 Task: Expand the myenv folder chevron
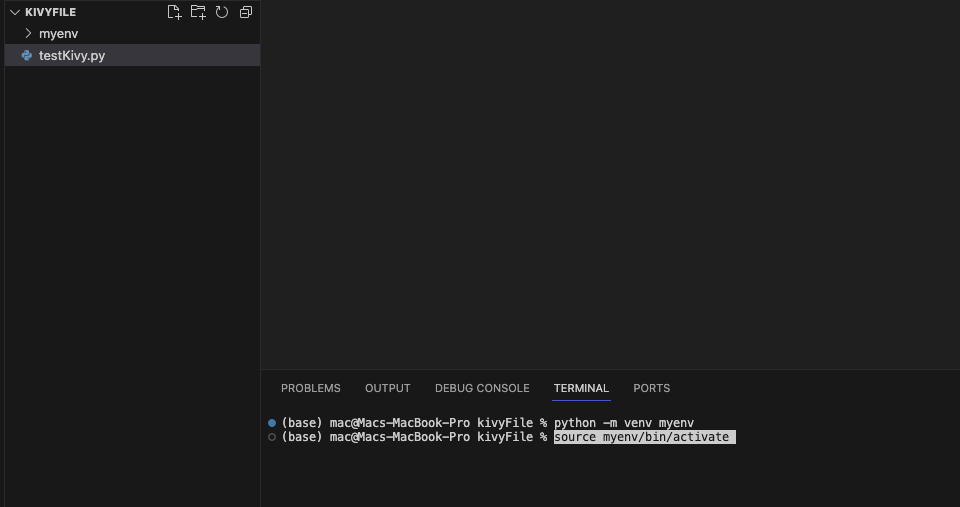pyautogui.click(x=28, y=33)
